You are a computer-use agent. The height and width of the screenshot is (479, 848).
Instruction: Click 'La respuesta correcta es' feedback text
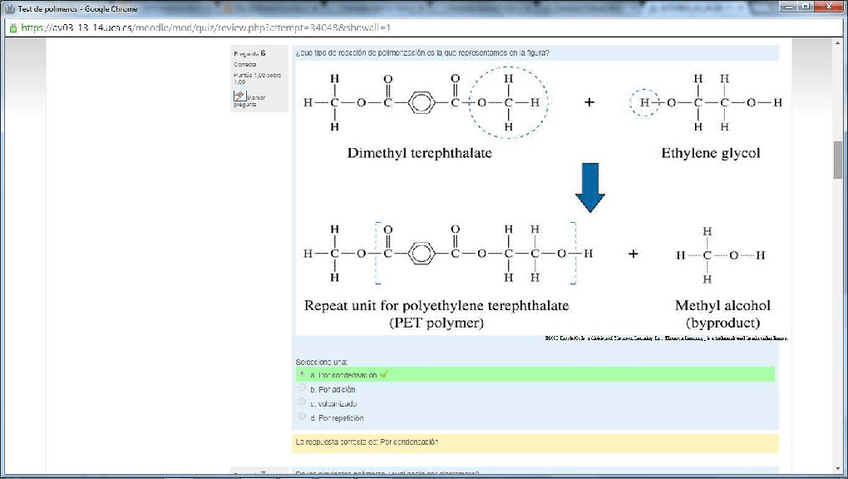point(367,442)
